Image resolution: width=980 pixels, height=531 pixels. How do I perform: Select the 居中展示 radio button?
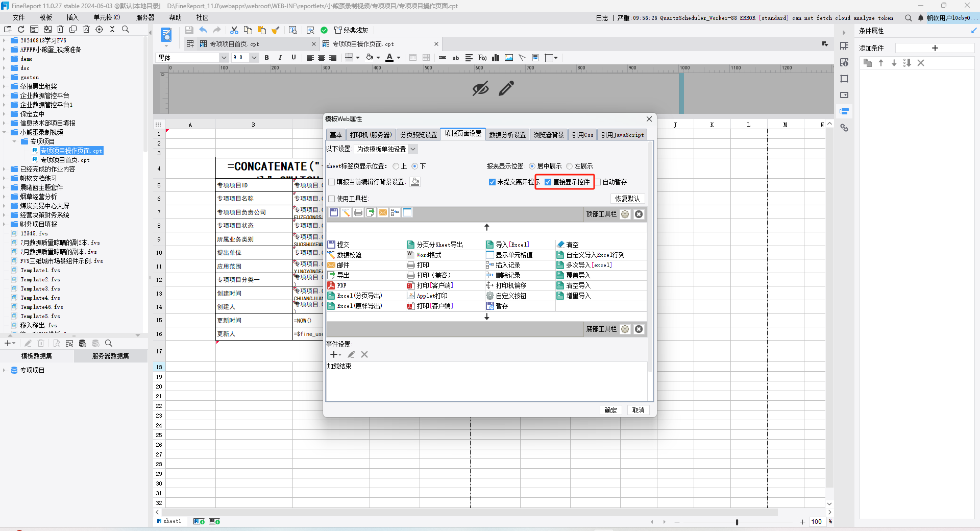pyautogui.click(x=532, y=166)
